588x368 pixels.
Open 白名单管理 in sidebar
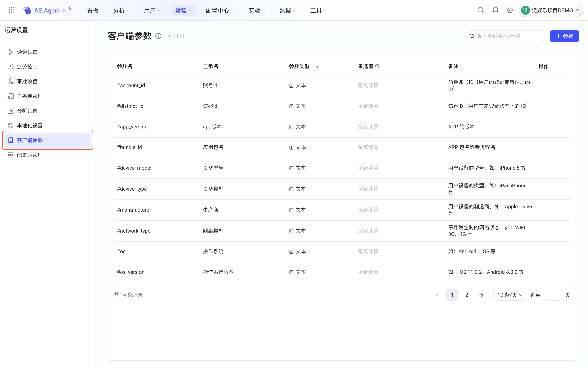[48, 96]
